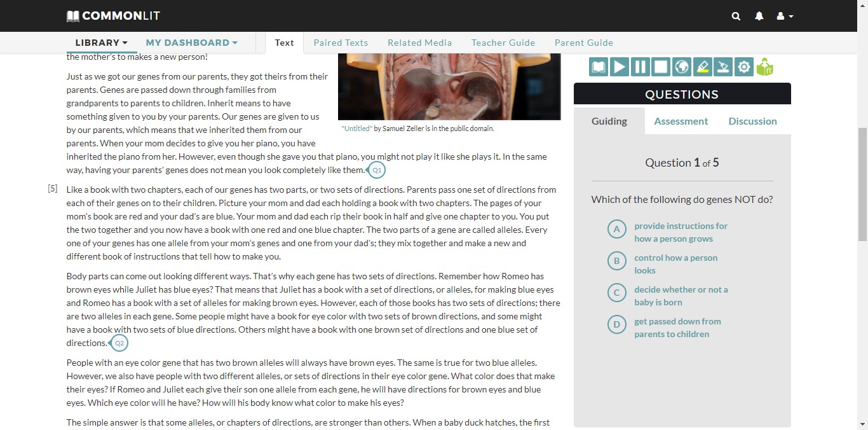Open the translation globe tool
Viewport: 868px width, 430px height.
coord(681,67)
